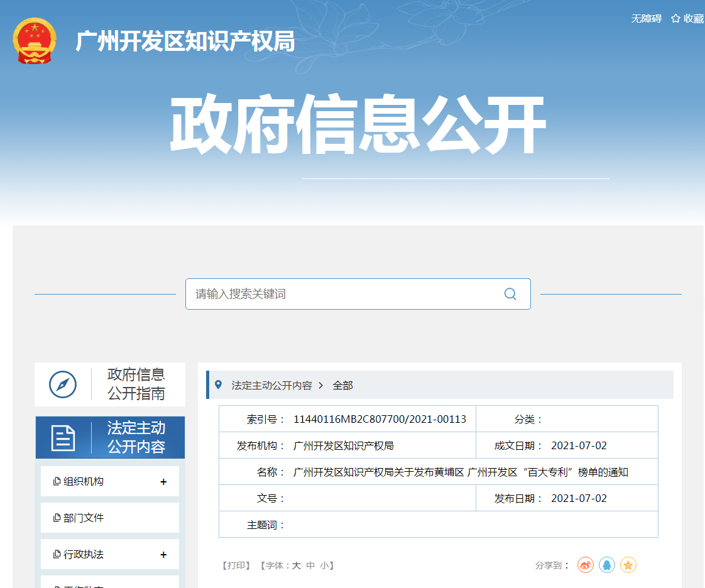Click the 主题词 label
The image size is (705, 588).
(265, 525)
